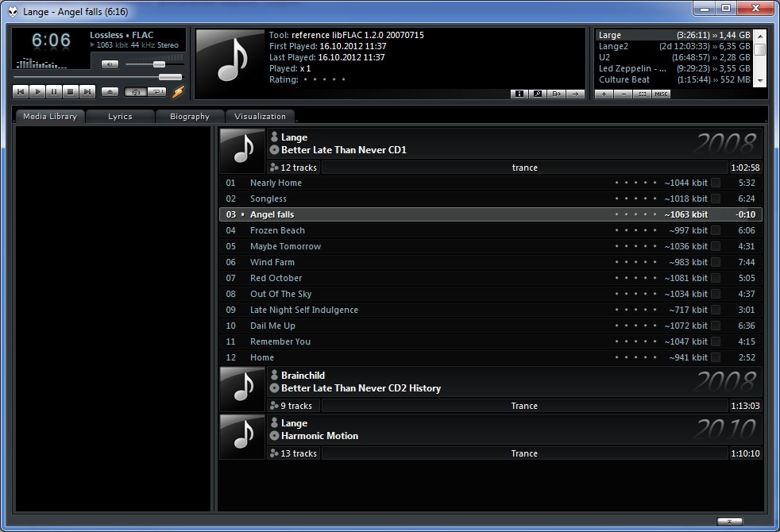Select track 06 Wind Farm
Image resolution: width=780 pixels, height=532 pixels.
(491, 263)
